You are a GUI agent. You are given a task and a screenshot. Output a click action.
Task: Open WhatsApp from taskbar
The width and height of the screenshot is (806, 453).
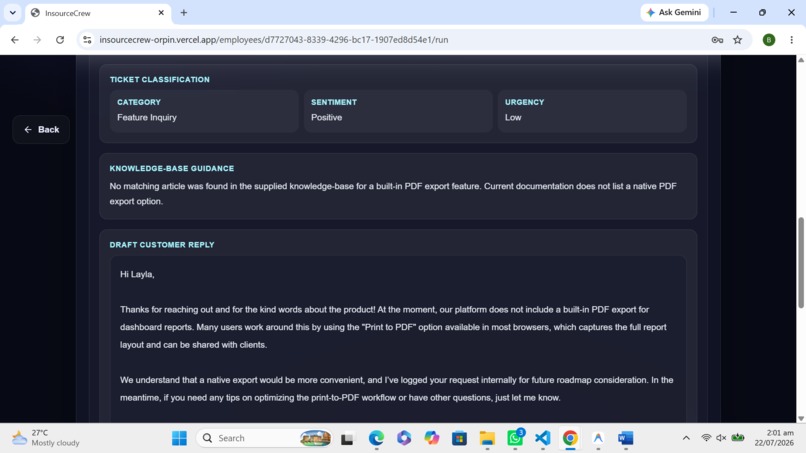tap(515, 438)
